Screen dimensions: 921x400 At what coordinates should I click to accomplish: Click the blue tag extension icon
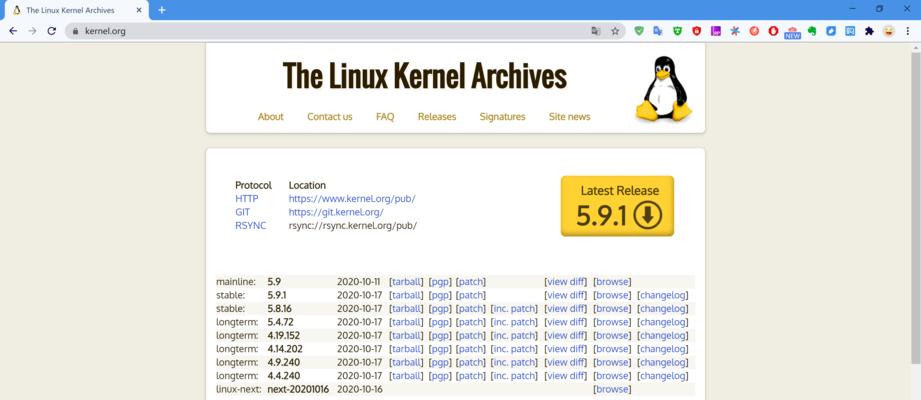(x=831, y=31)
